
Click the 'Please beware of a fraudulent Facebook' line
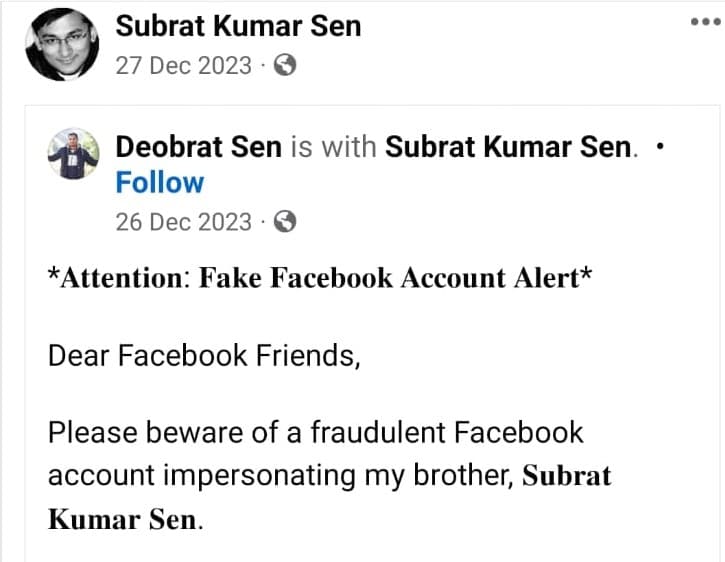click(315, 433)
